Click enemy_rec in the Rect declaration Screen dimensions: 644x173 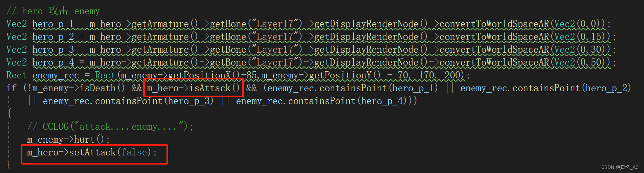[x=56, y=75]
